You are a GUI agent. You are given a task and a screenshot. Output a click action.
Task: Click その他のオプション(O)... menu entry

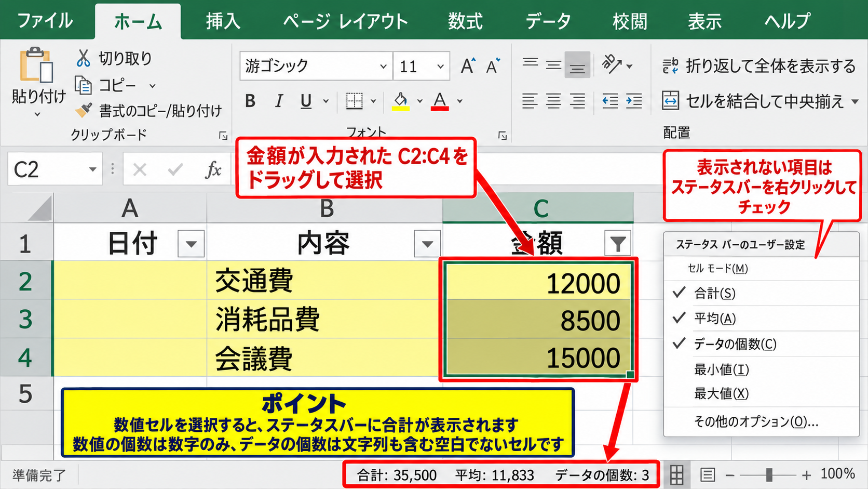pos(761,421)
